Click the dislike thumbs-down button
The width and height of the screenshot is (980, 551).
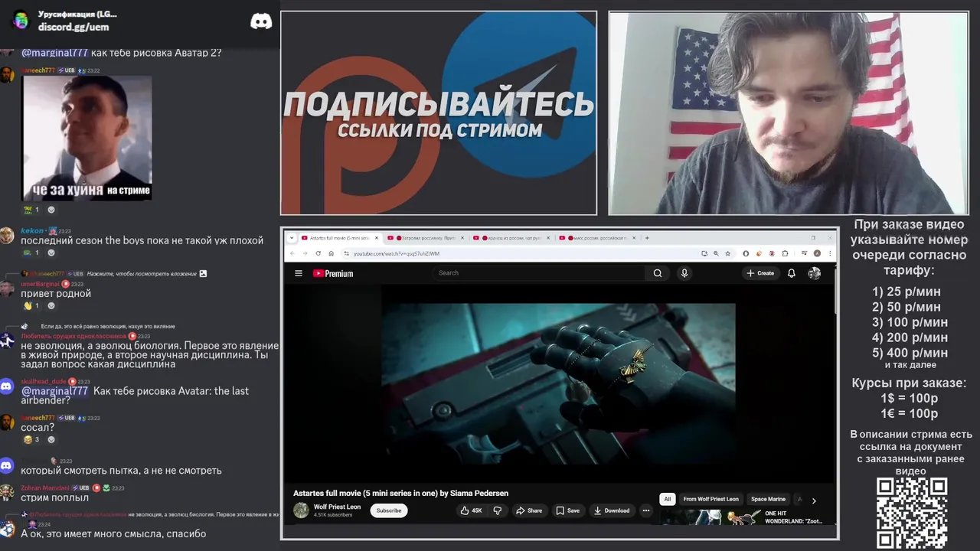pos(497,510)
